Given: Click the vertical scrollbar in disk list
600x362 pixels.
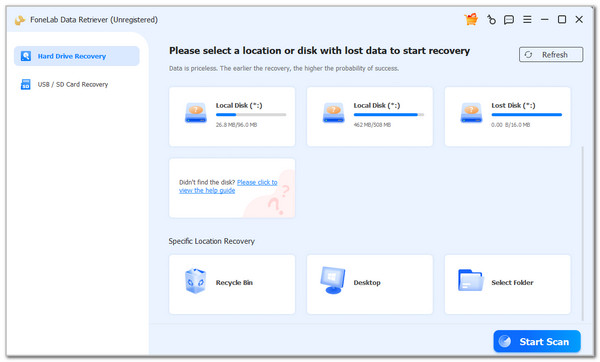Looking at the screenshot, I should (582, 233).
